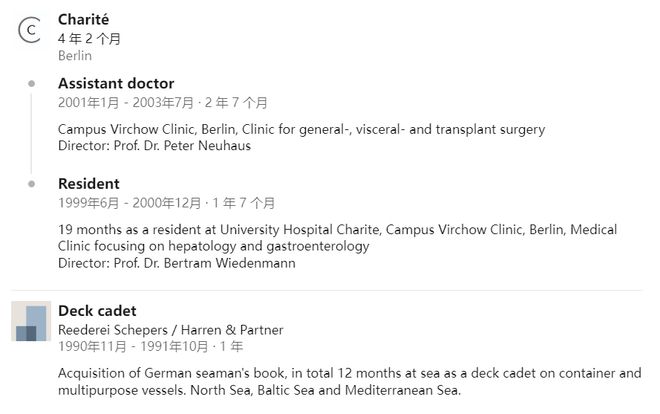
Task: Click the Deck cadet 1990–1991 date range
Action: click(150, 347)
